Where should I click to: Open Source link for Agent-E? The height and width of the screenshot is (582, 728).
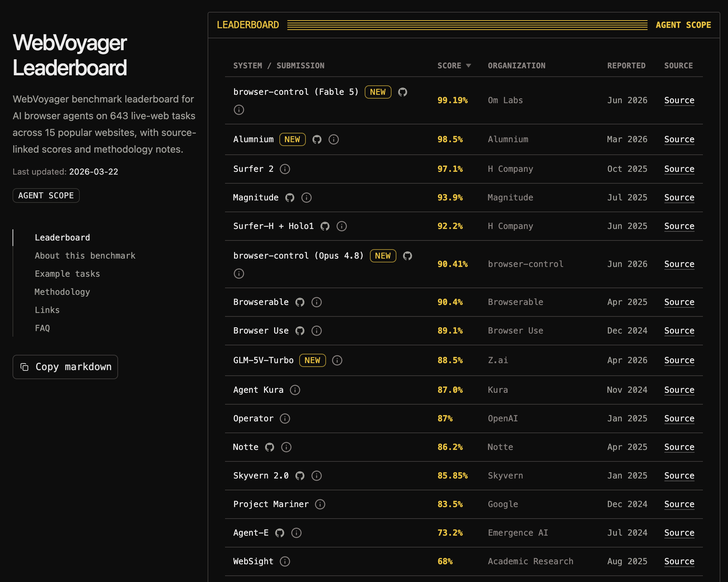click(x=679, y=533)
